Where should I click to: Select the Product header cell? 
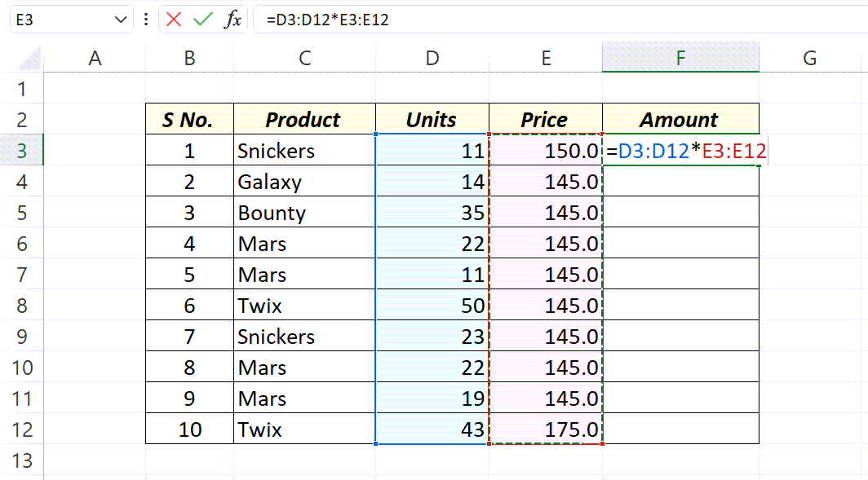click(x=303, y=119)
